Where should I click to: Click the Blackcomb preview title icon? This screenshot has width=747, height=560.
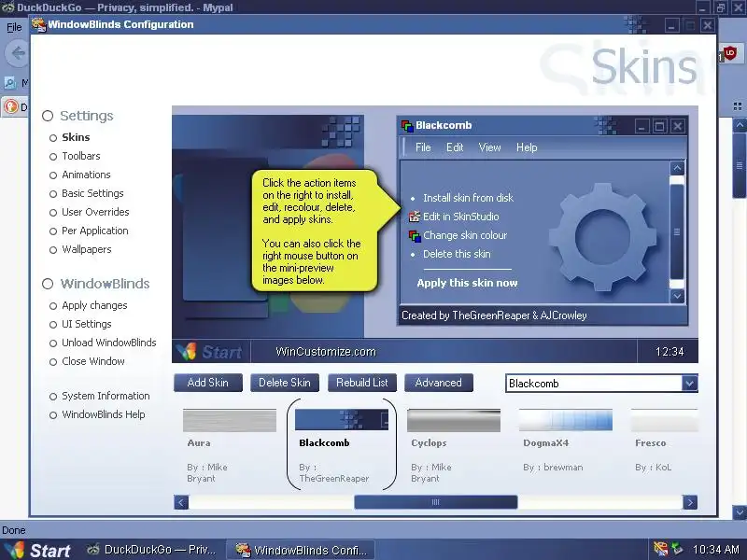pyautogui.click(x=407, y=126)
